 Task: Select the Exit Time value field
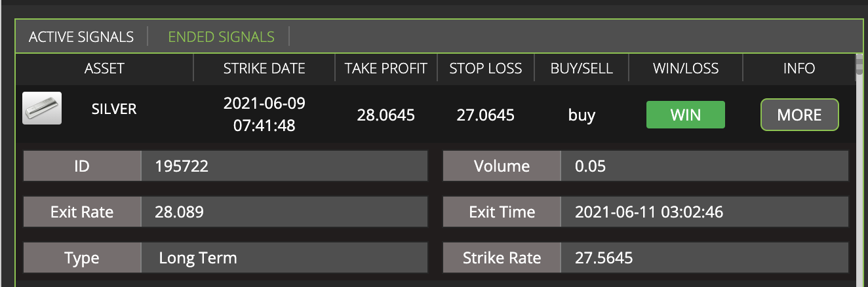point(705,212)
